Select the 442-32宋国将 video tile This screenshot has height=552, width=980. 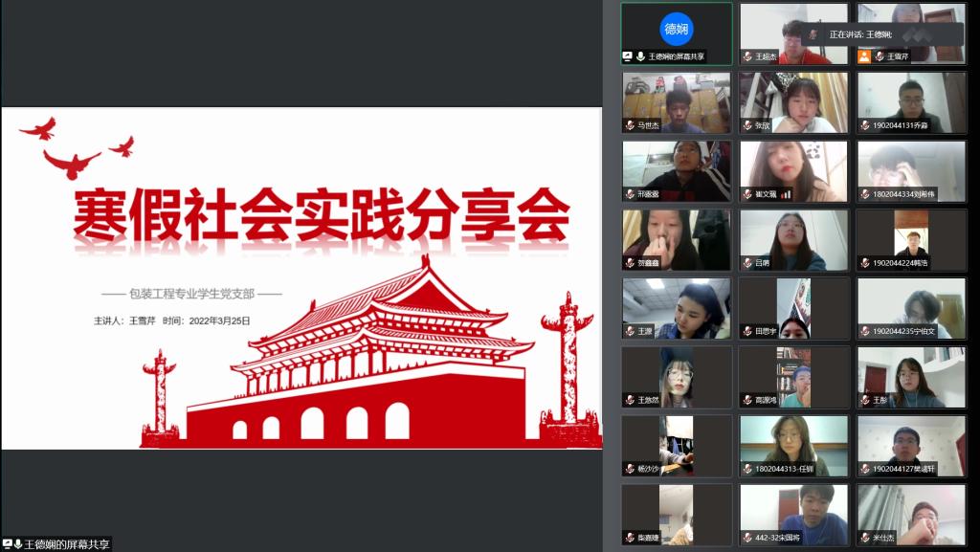(793, 514)
